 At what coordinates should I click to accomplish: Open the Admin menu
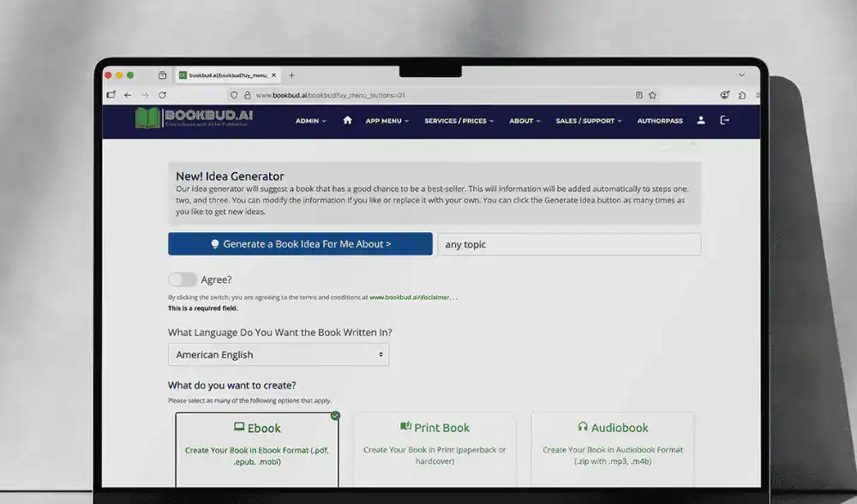point(311,121)
